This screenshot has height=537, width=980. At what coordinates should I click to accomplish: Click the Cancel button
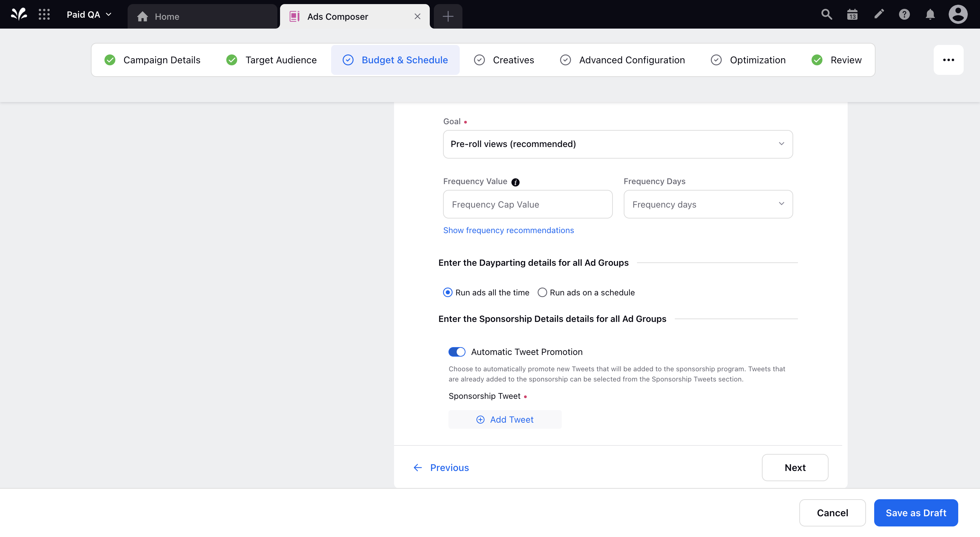832,512
